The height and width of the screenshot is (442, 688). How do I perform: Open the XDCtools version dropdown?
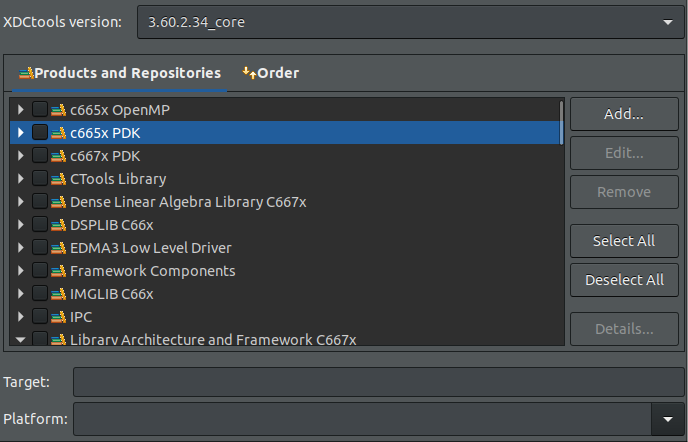405,21
